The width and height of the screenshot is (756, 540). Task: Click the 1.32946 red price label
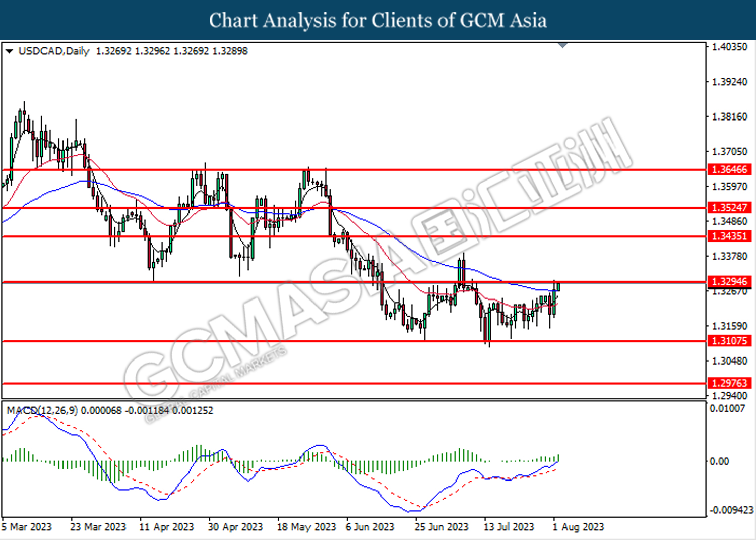coord(729,281)
